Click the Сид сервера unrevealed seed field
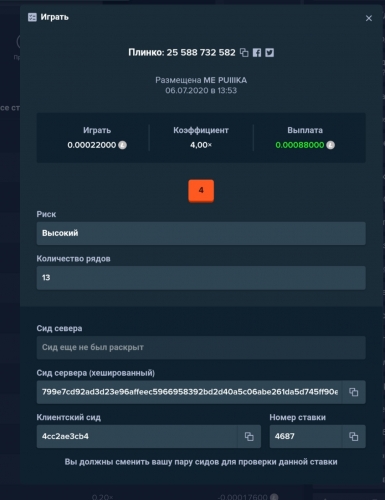Screen dimensions: 385x500 pyautogui.click(x=201, y=348)
